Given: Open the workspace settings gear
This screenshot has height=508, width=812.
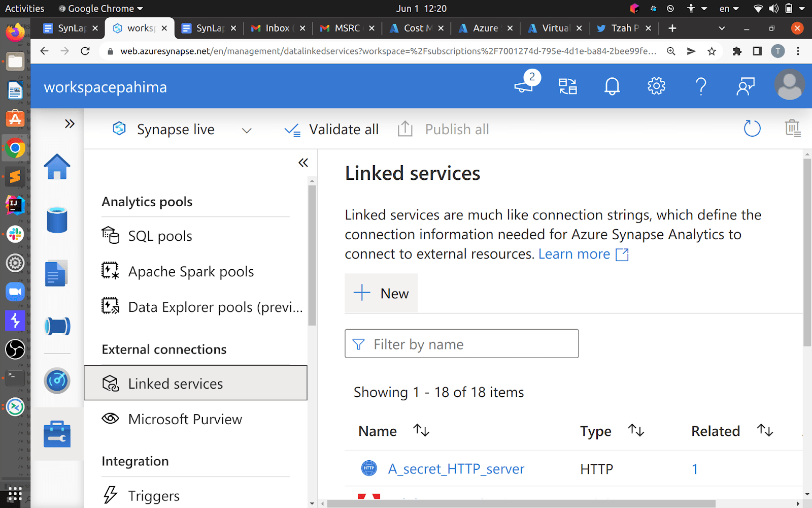Looking at the screenshot, I should (656, 86).
